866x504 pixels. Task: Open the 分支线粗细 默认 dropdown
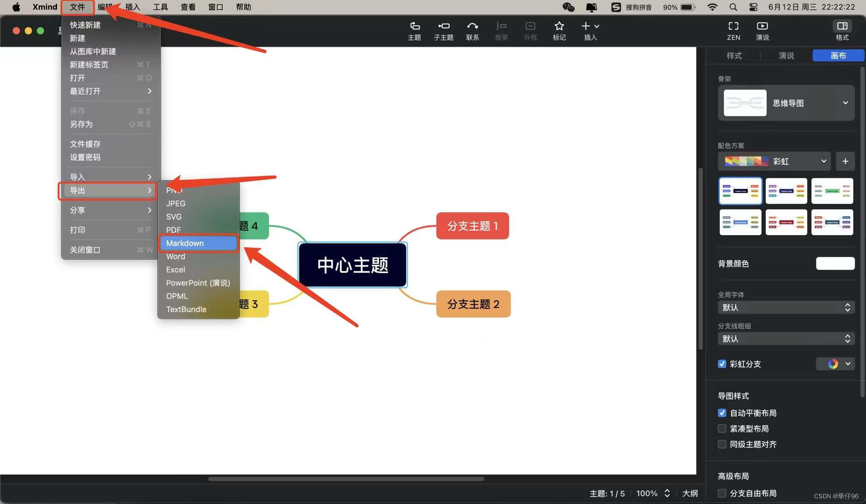(786, 339)
